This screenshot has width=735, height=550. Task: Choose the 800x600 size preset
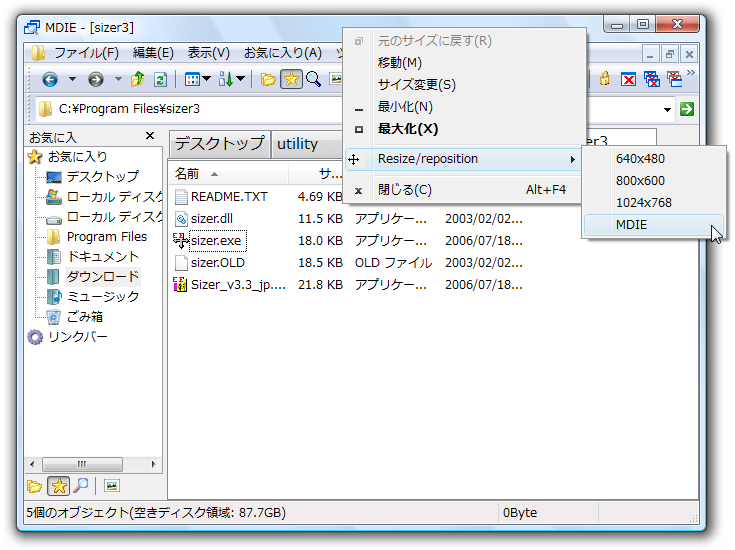653,181
